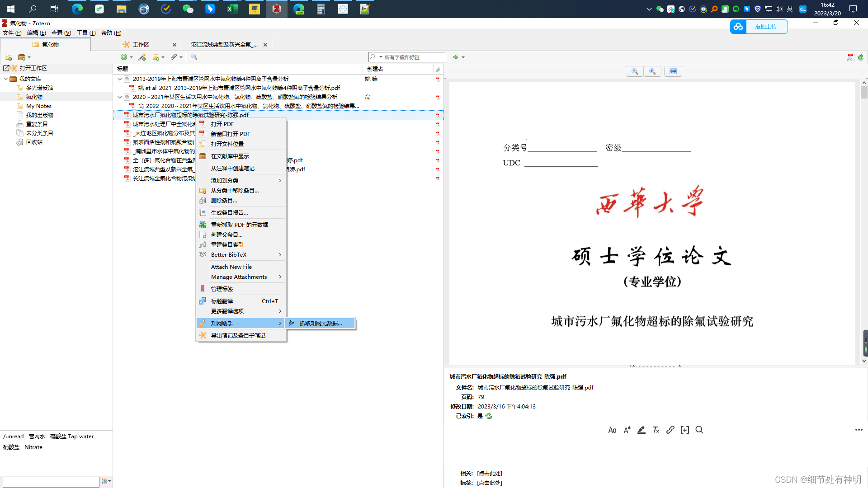Open the locate green arrow dropdown
The width and height of the screenshot is (868, 488).
point(463,57)
